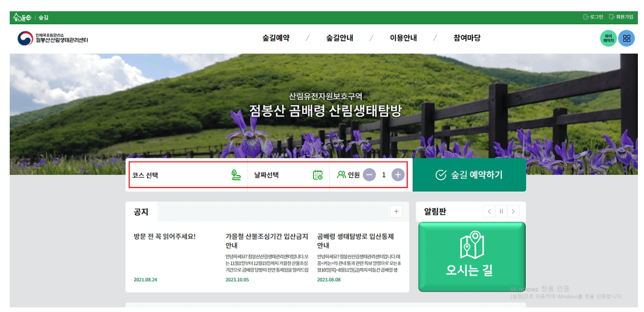Open the 숲길예약 menu

(x=276, y=38)
